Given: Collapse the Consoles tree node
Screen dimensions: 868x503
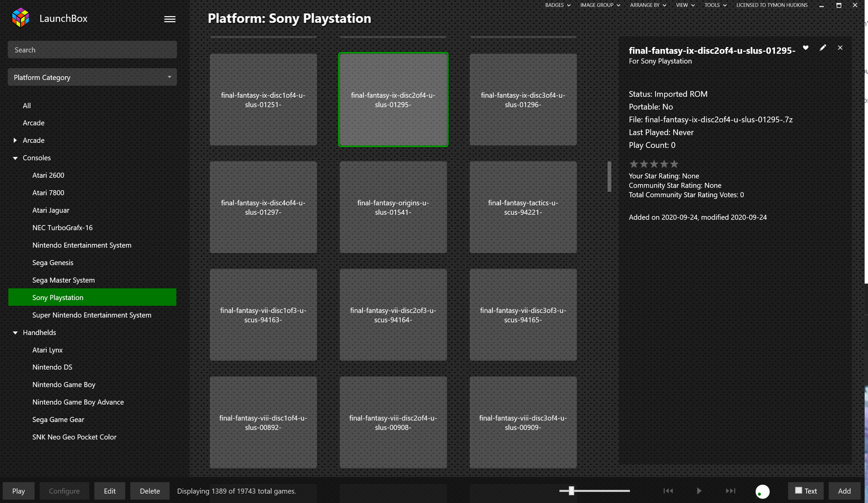Looking at the screenshot, I should pyautogui.click(x=15, y=158).
